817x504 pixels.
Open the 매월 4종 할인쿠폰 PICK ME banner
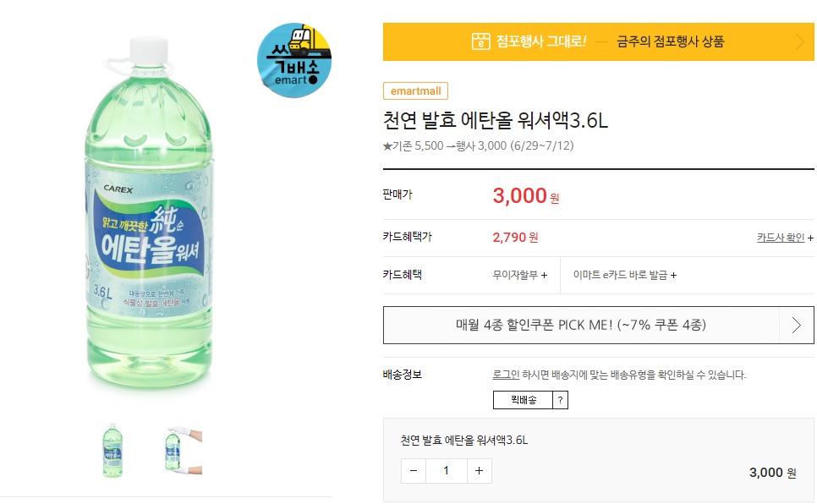click(x=581, y=326)
